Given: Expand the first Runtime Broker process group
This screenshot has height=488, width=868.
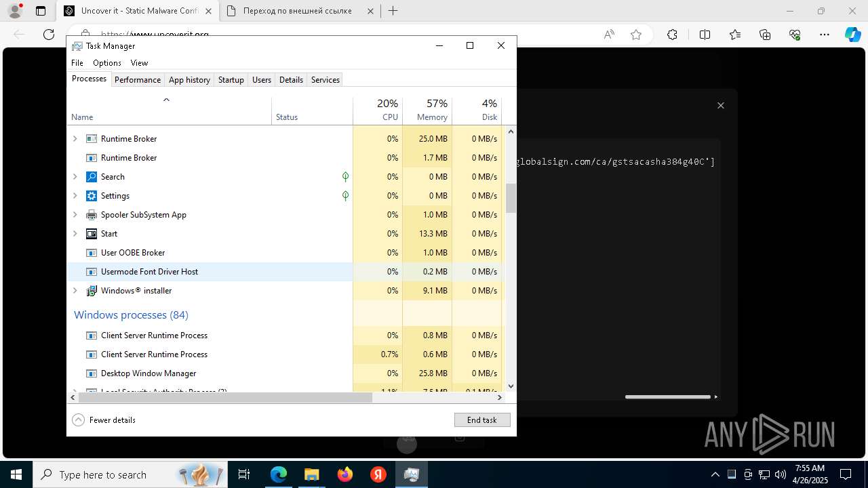Looking at the screenshot, I should [x=75, y=138].
